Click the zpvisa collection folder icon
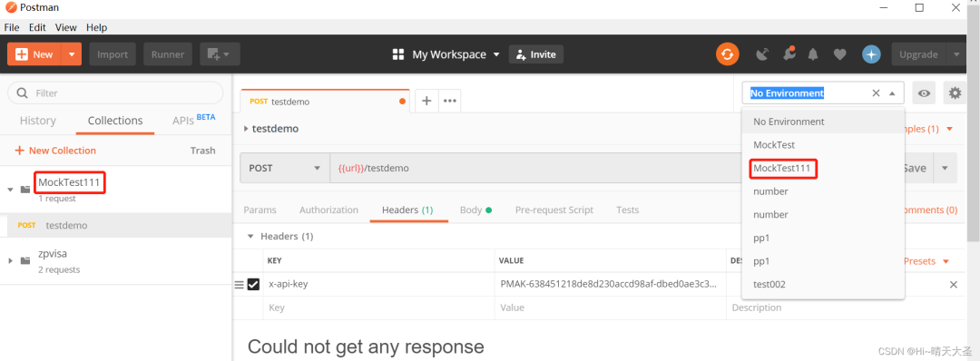Screen dimensions: 980x361 point(25,260)
